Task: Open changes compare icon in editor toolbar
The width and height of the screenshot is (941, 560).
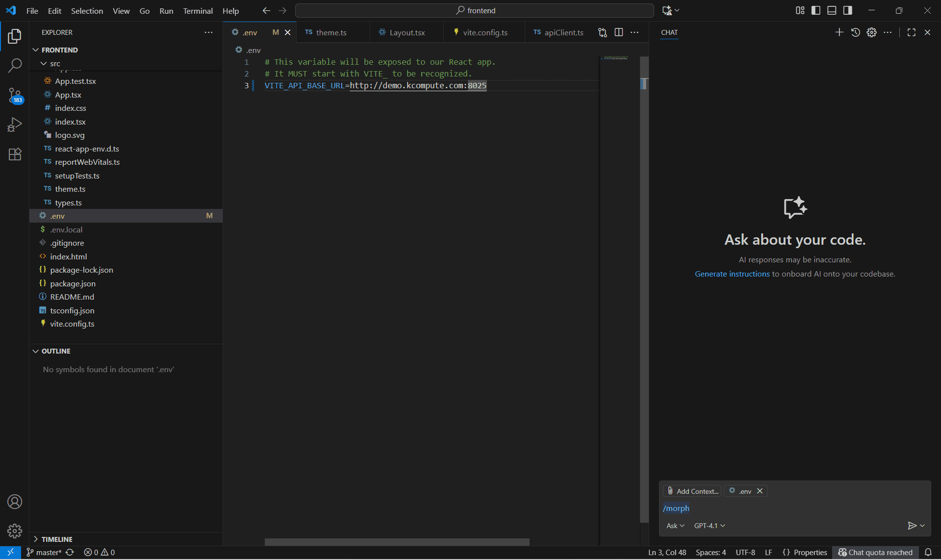Action: point(603,32)
